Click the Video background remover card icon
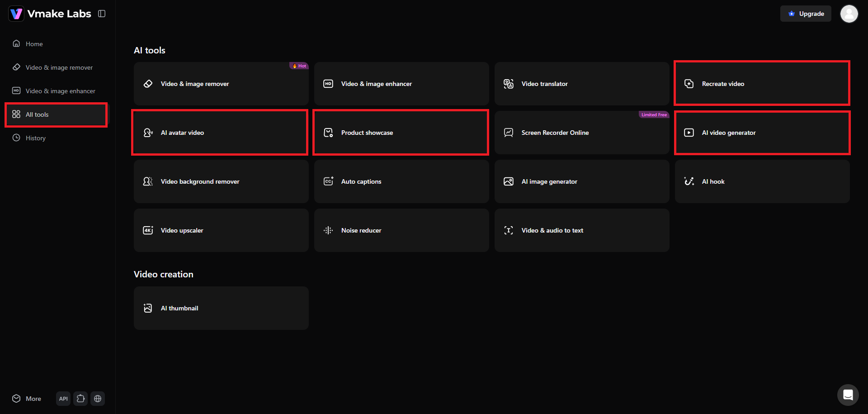 (148, 181)
